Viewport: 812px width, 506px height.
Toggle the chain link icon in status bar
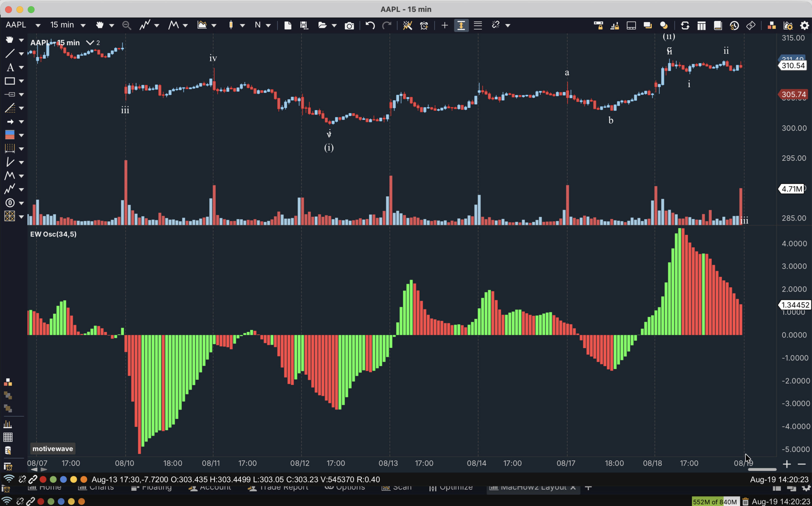32,479
